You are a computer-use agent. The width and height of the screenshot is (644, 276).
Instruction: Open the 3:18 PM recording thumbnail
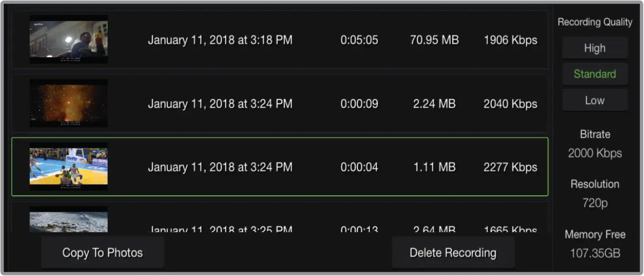tap(69, 40)
